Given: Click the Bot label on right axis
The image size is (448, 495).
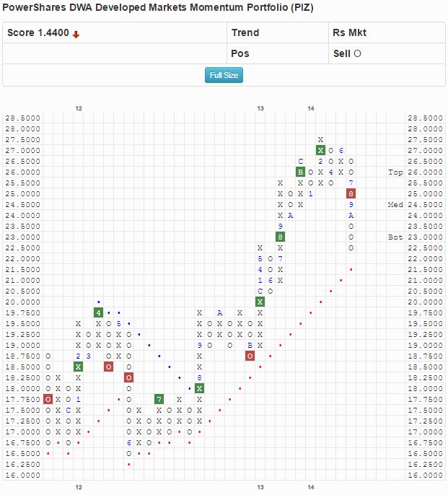Looking at the screenshot, I should point(395,237).
